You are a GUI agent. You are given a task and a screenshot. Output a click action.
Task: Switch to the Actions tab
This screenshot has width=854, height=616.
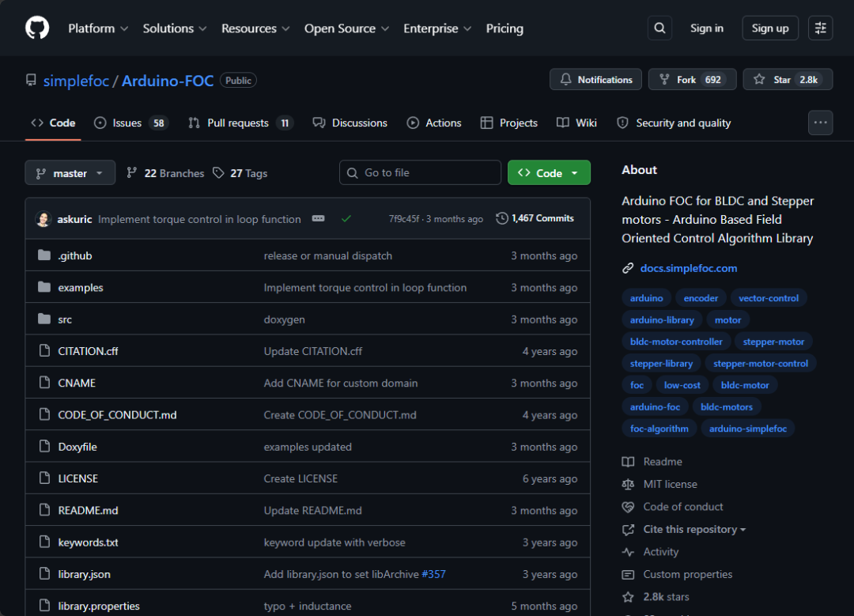pyautogui.click(x=434, y=123)
